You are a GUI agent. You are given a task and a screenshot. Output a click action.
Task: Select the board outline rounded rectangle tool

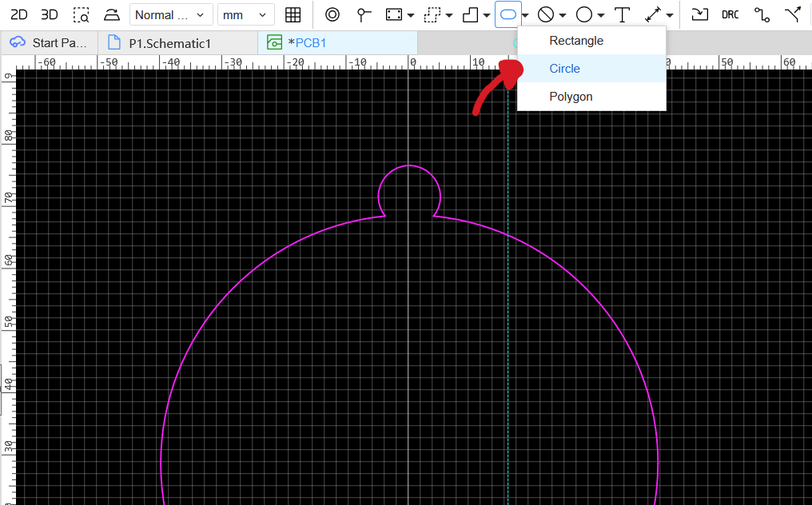(507, 14)
